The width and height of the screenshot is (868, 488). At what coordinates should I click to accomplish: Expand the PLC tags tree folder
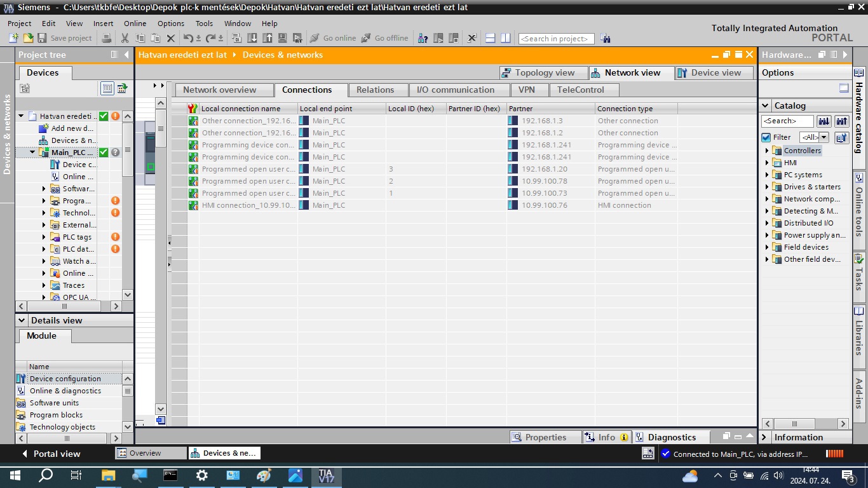[44, 237]
